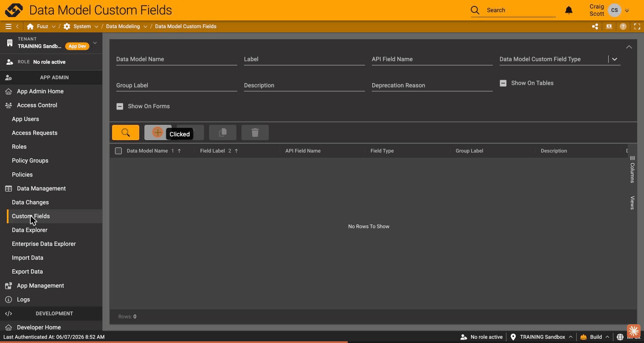Open Data Model Custom Field Type dropdown
This screenshot has width=644, height=343.
615,59
